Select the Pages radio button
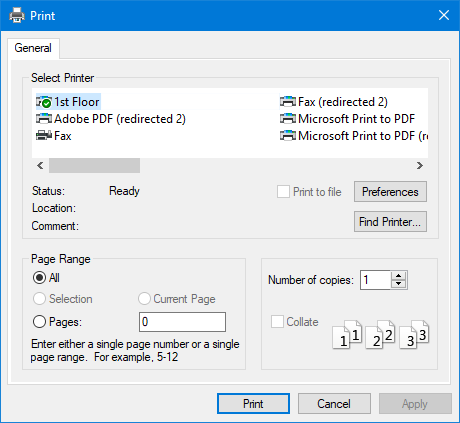The width and height of the screenshot is (460, 423). 39,322
